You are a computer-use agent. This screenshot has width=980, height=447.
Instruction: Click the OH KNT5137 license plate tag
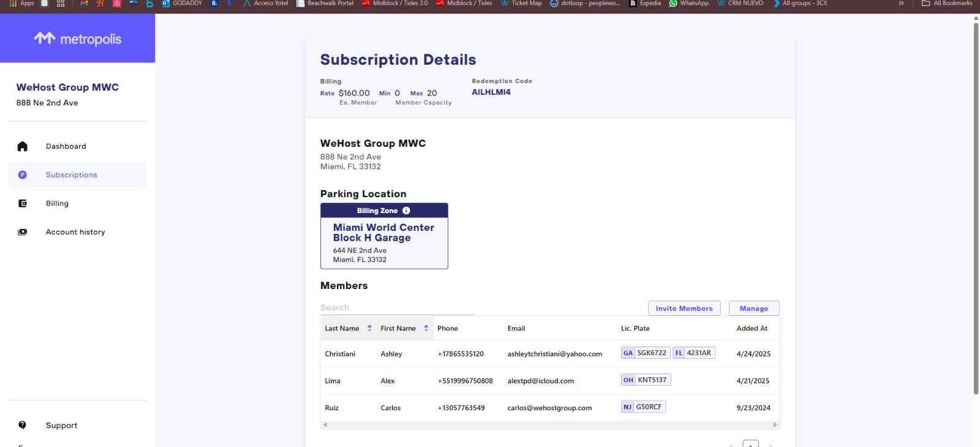point(646,380)
